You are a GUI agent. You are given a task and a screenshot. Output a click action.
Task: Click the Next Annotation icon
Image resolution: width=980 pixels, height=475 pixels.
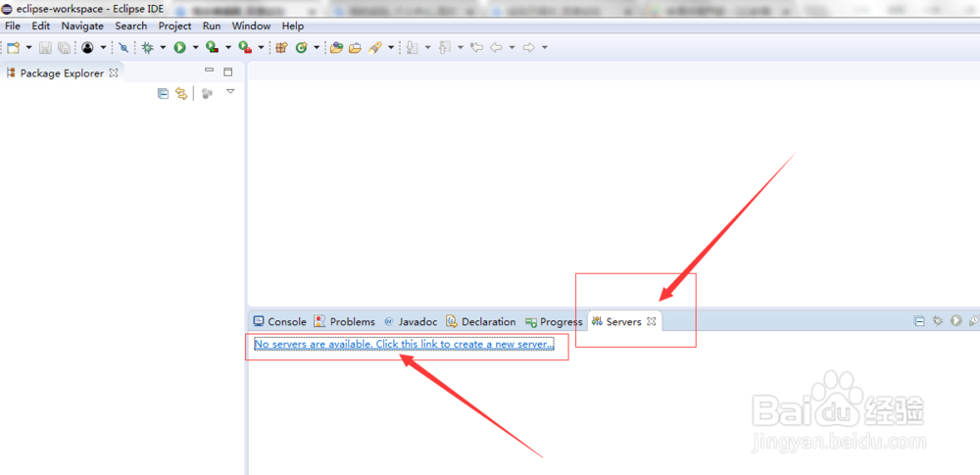pos(412,47)
